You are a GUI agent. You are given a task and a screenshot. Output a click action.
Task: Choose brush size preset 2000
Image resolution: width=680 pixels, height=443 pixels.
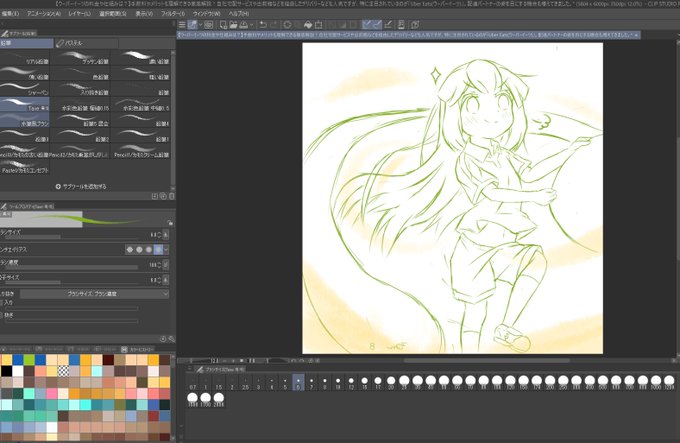[x=219, y=400]
